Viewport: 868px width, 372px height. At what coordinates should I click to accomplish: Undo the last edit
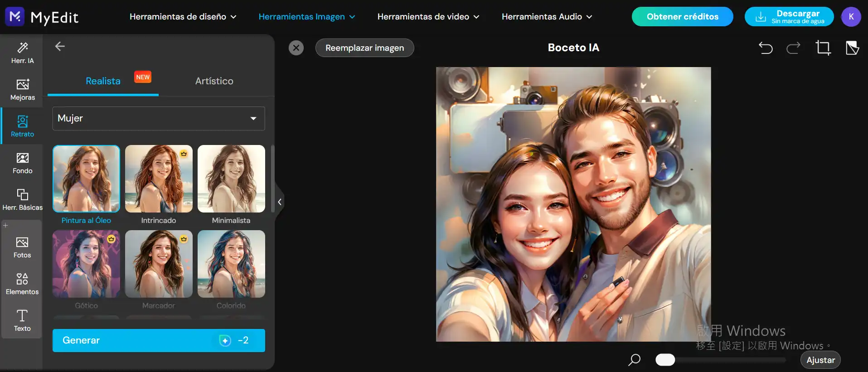tap(766, 48)
